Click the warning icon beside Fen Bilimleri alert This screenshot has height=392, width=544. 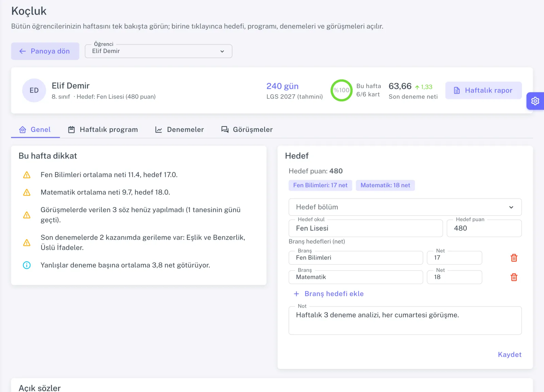(27, 175)
